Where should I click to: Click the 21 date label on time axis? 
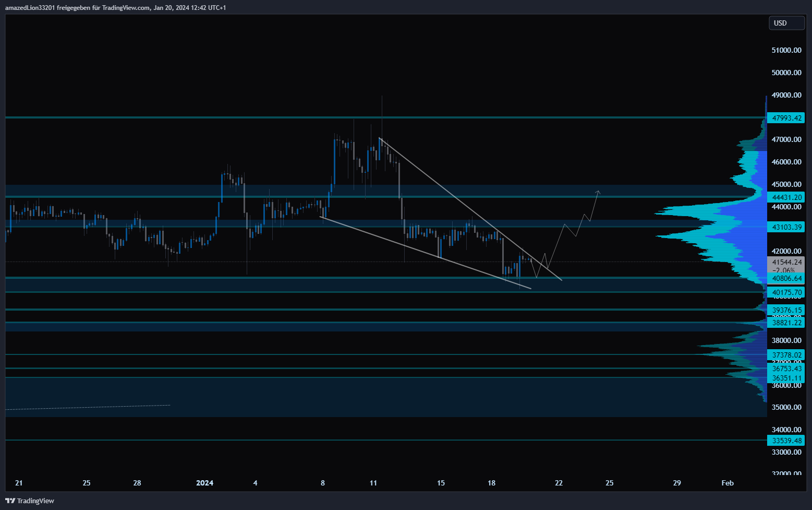pos(19,483)
